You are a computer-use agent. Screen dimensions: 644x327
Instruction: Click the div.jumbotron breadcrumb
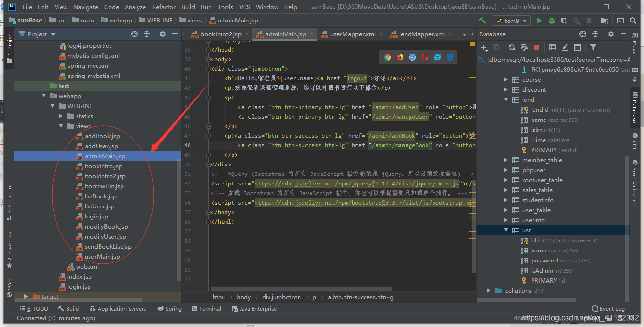pyautogui.click(x=281, y=297)
